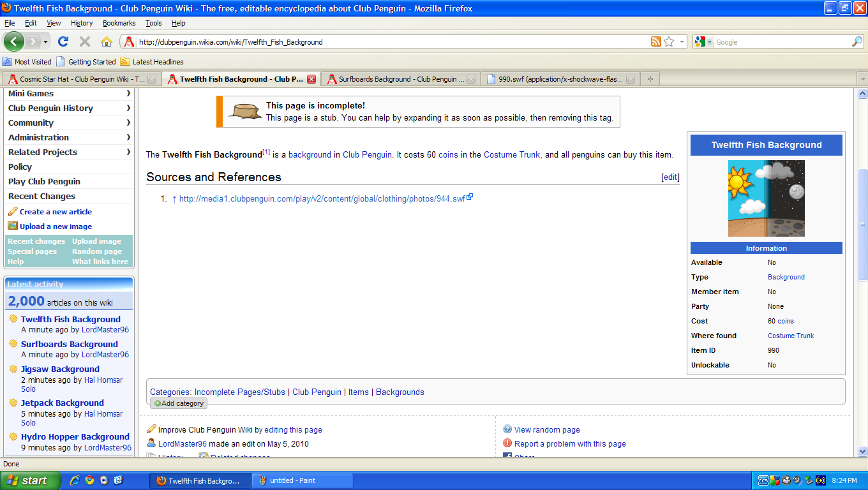868x490 pixels.
Task: Launch Internet Explorer from quick launch
Action: [x=75, y=480]
